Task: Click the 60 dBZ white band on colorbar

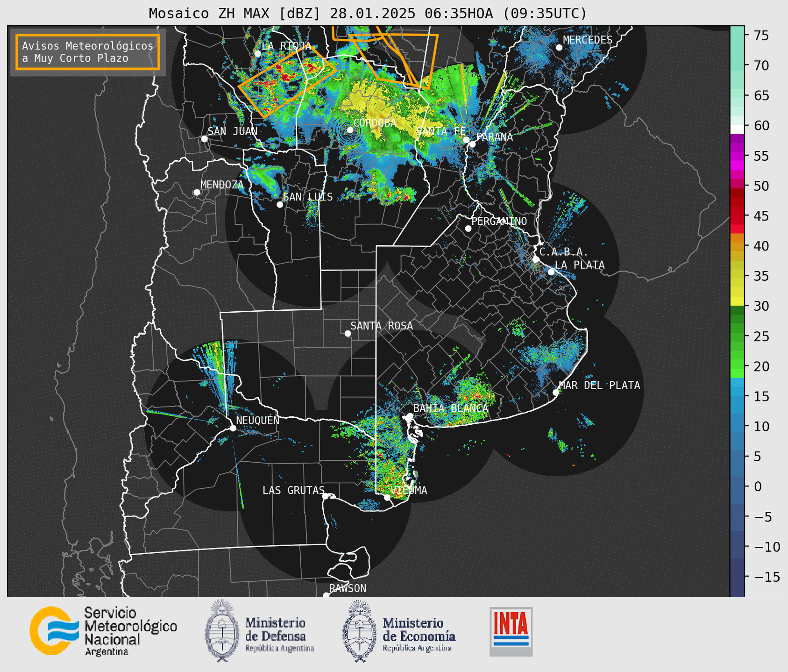Action: 737,129
